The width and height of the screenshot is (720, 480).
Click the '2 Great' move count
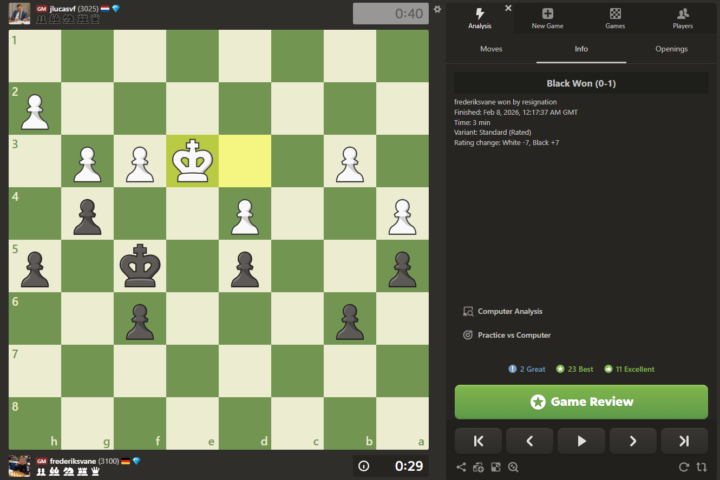527,369
